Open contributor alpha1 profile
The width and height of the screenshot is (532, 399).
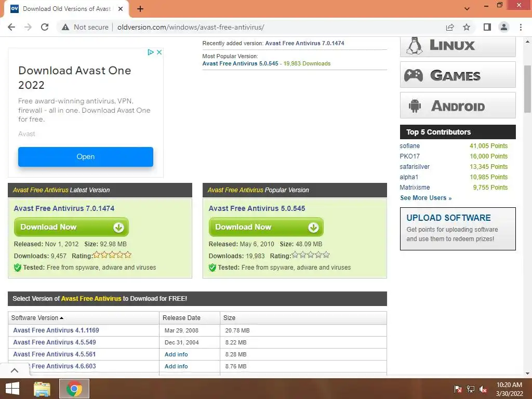(409, 177)
